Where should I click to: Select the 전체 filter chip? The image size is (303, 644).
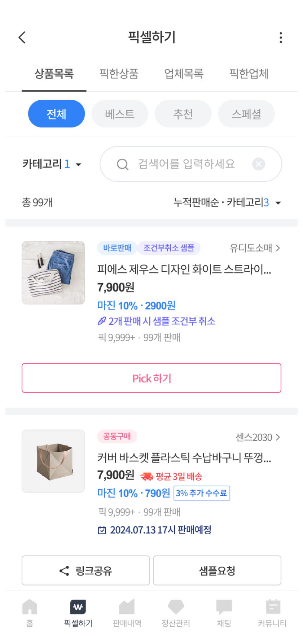click(x=56, y=114)
